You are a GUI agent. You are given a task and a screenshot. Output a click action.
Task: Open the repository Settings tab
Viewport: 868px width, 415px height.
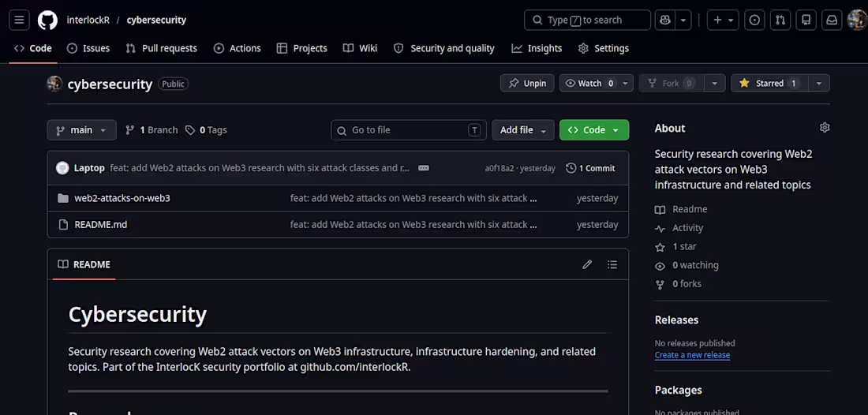pyautogui.click(x=604, y=48)
